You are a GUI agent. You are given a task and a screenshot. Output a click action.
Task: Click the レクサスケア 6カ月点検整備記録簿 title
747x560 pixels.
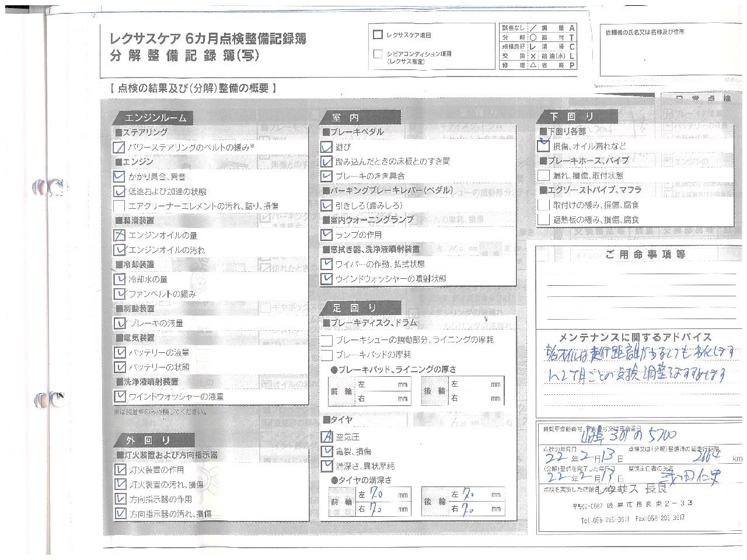click(x=208, y=39)
